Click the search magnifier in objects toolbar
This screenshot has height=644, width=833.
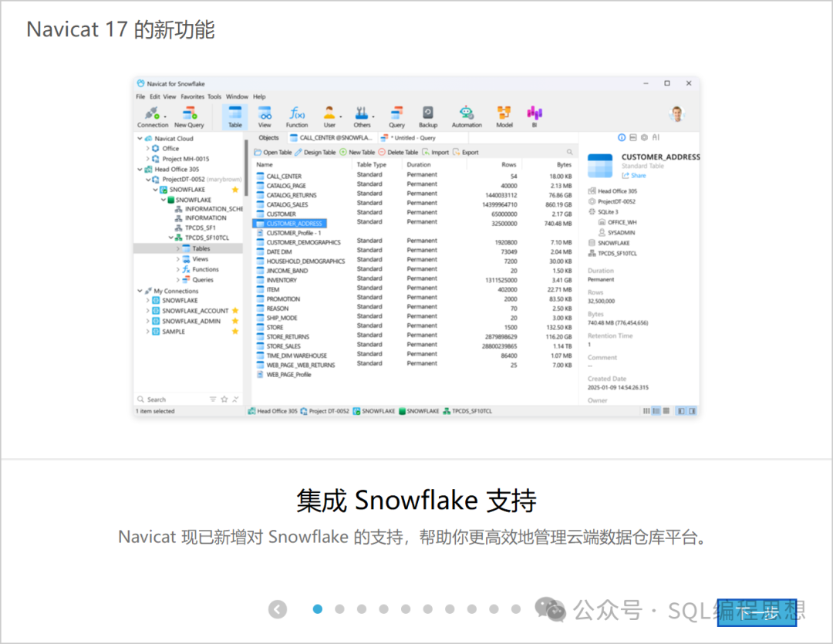[569, 152]
